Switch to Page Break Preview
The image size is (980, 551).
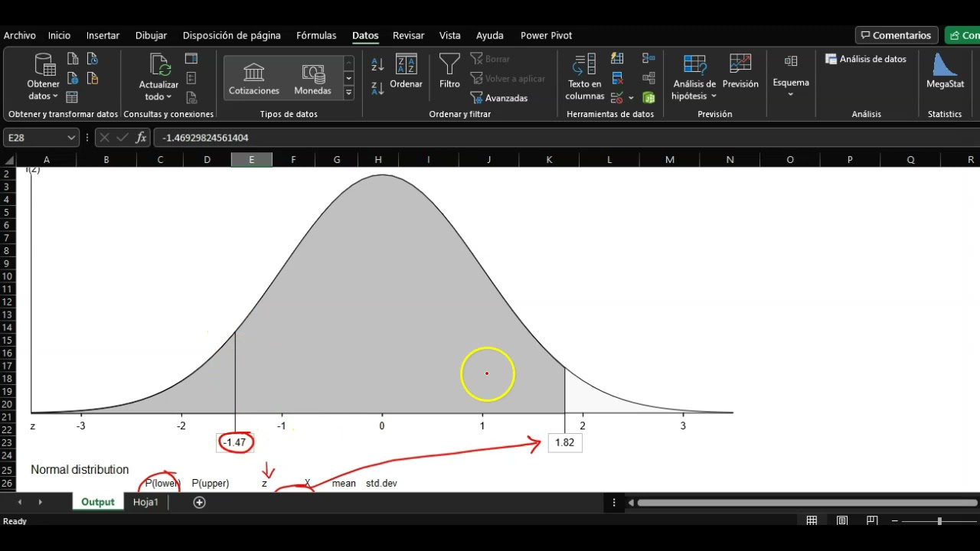pyautogui.click(x=872, y=520)
